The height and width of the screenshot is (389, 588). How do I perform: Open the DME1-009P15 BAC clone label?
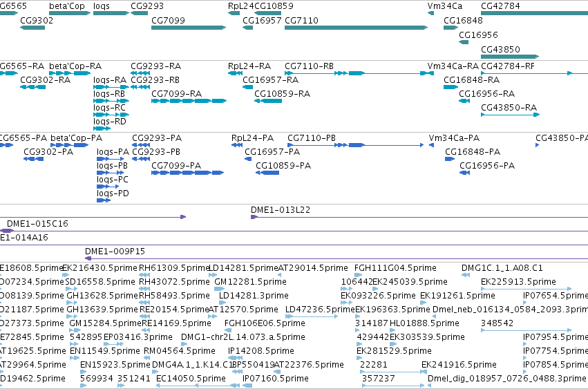click(x=115, y=252)
